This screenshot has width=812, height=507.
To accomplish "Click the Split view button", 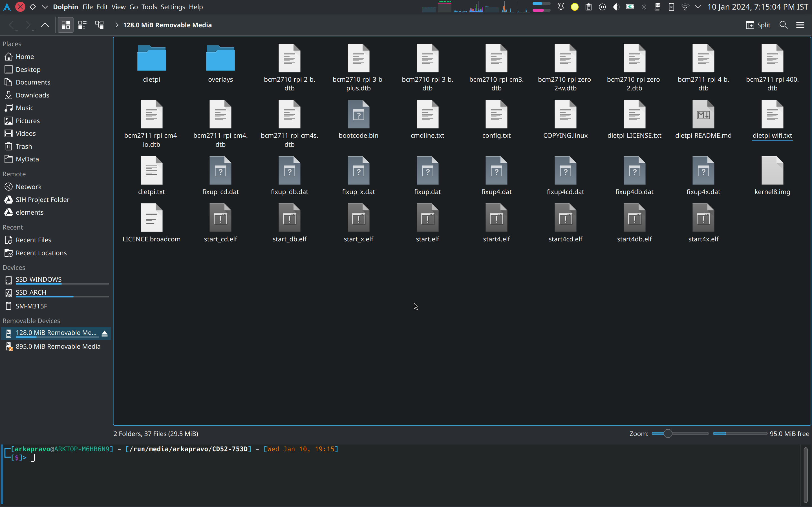I will [758, 25].
